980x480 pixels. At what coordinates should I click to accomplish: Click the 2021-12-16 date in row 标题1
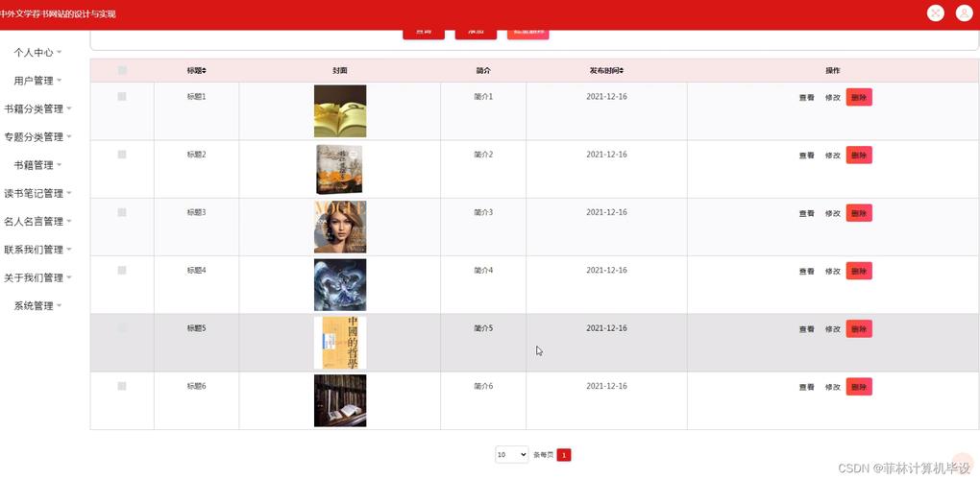point(606,97)
